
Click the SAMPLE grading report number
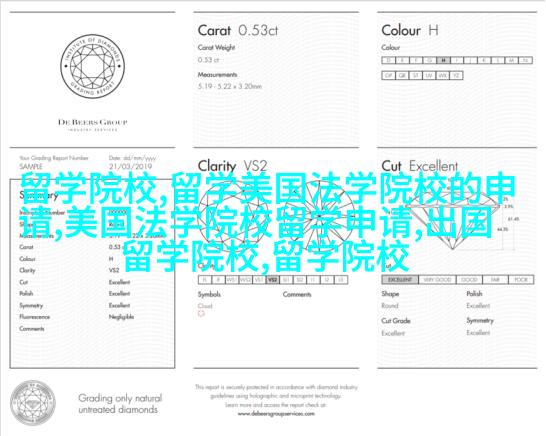[31, 166]
